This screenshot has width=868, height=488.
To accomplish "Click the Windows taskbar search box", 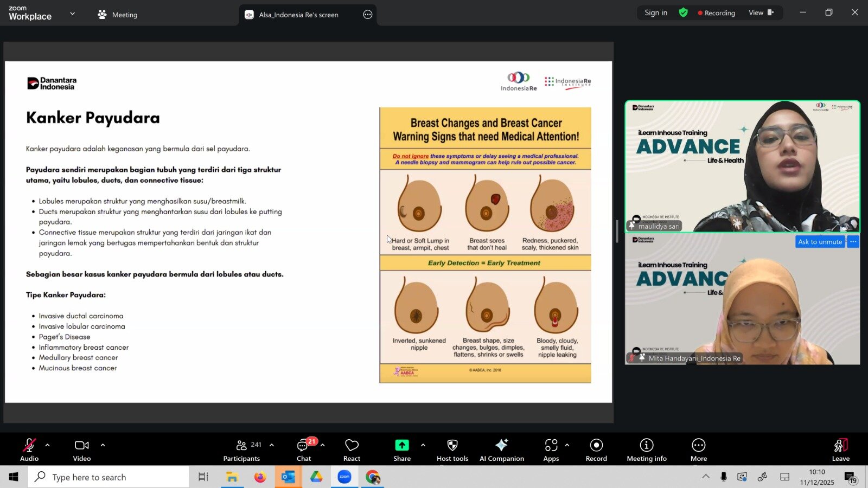I will [108, 477].
